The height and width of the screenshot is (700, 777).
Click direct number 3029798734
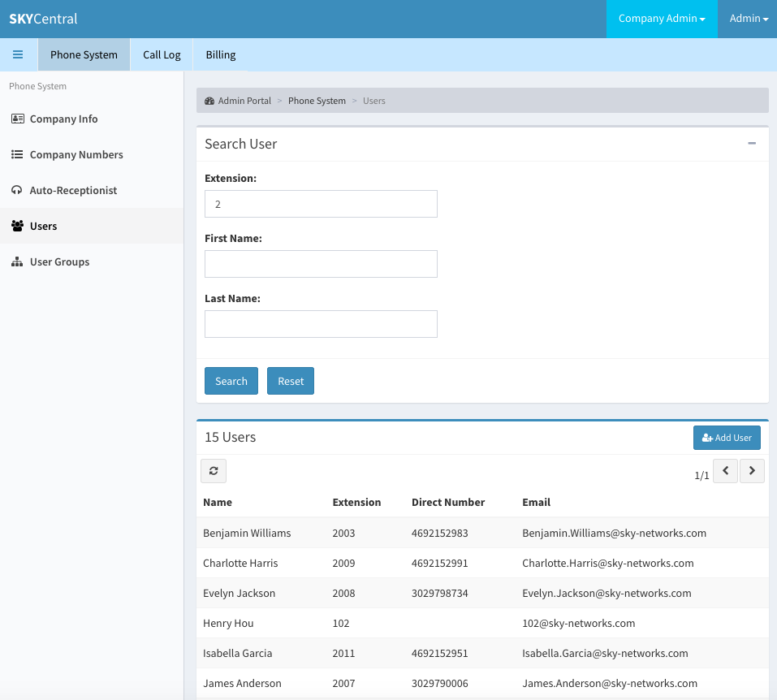pyautogui.click(x=439, y=593)
